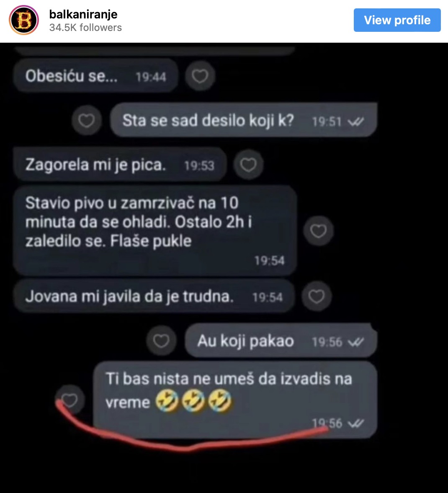Like the 'Au koji pakao' message

pyautogui.click(x=161, y=341)
